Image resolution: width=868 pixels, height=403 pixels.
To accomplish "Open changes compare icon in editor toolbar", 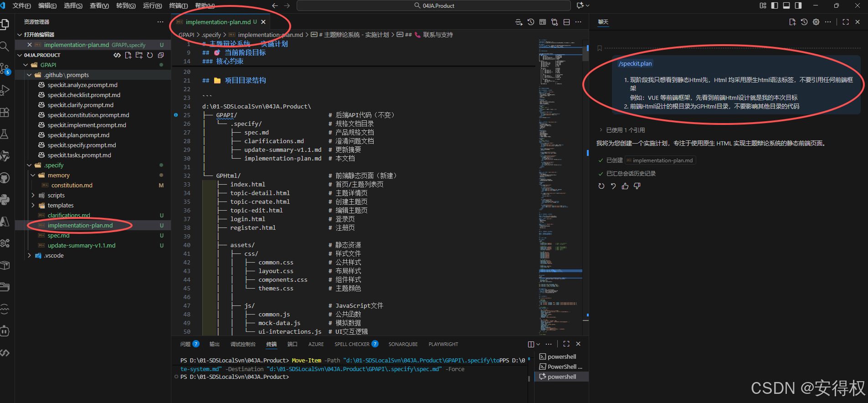I will click(555, 22).
